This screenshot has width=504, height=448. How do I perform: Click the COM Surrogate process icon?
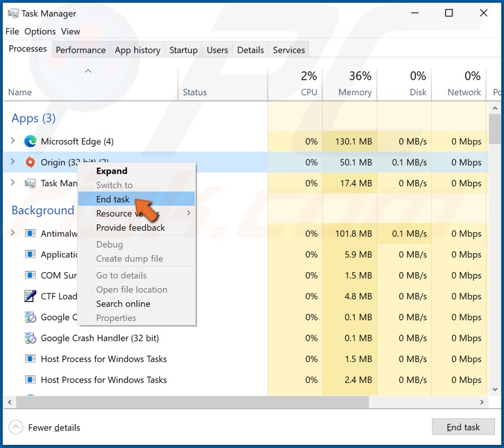[30, 275]
